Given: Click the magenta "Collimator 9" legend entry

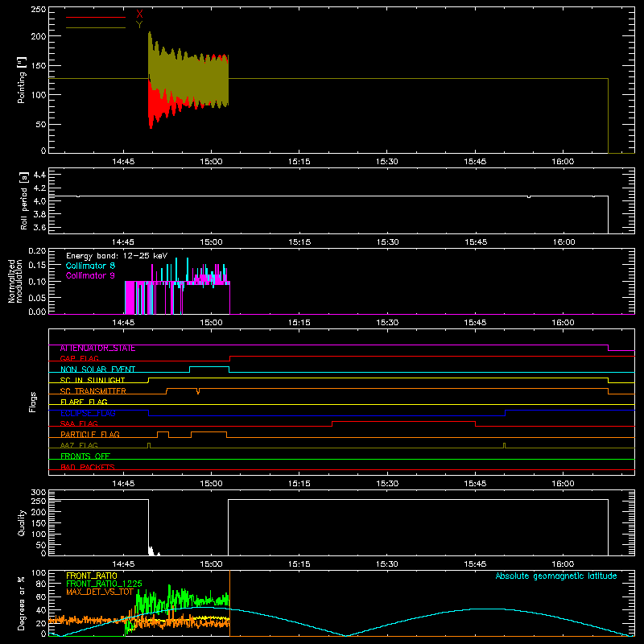Looking at the screenshot, I should [x=90, y=275].
